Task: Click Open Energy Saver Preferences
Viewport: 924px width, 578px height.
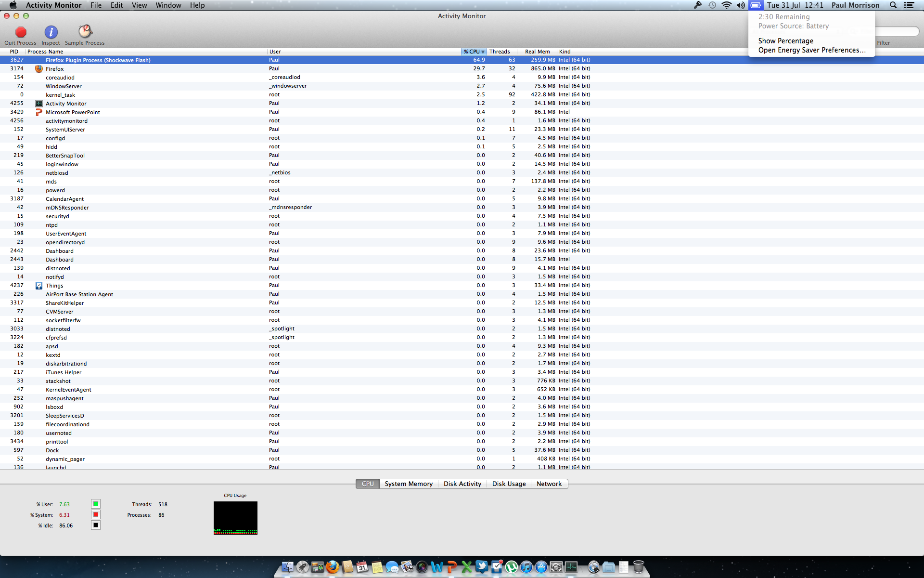Action: pos(811,50)
